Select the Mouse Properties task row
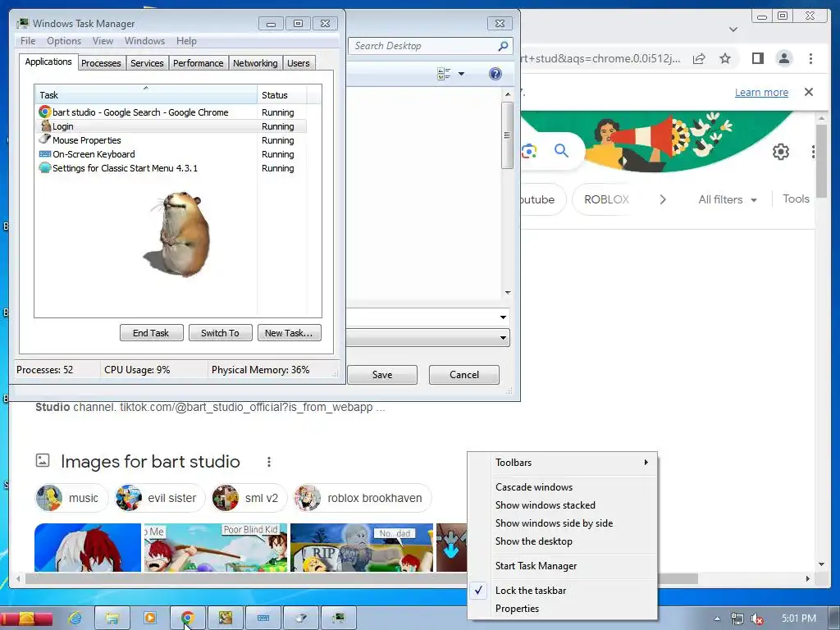This screenshot has height=630, width=840. point(171,140)
